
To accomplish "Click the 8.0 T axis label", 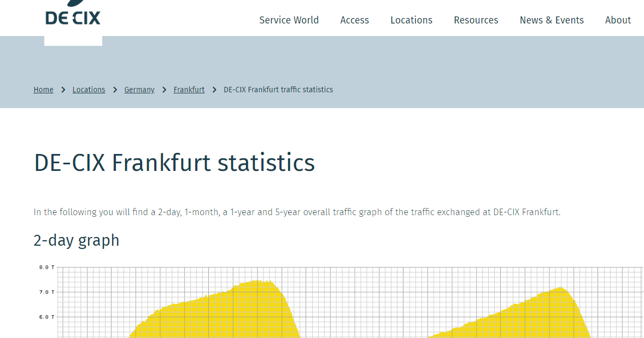I will pyautogui.click(x=47, y=268).
